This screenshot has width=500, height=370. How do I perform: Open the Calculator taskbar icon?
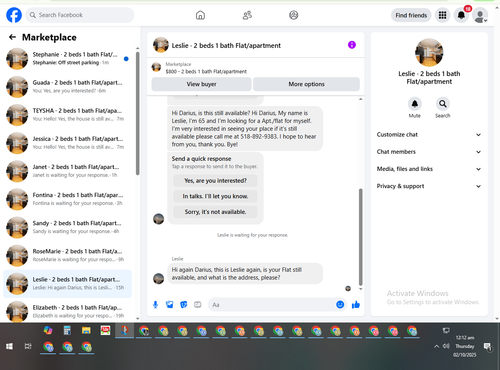pos(67,330)
